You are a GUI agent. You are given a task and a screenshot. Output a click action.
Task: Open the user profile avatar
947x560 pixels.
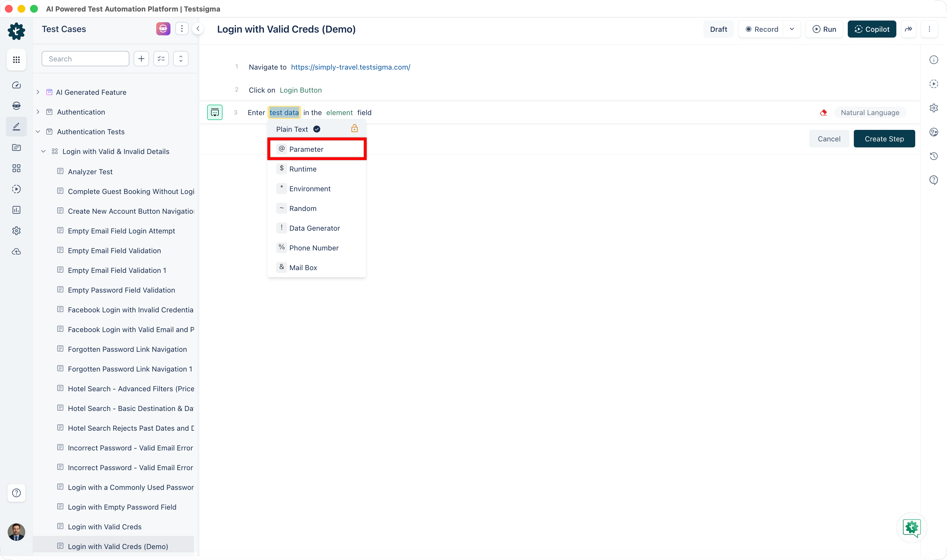click(16, 532)
